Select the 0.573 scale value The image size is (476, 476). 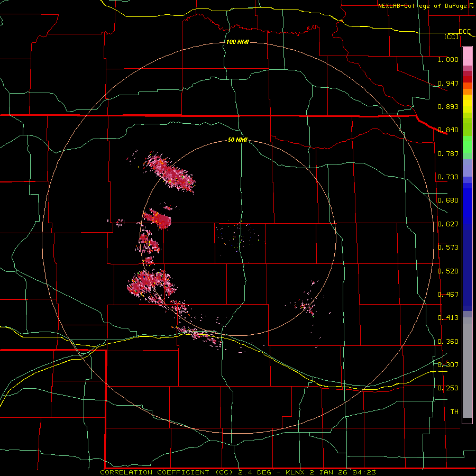(448, 248)
